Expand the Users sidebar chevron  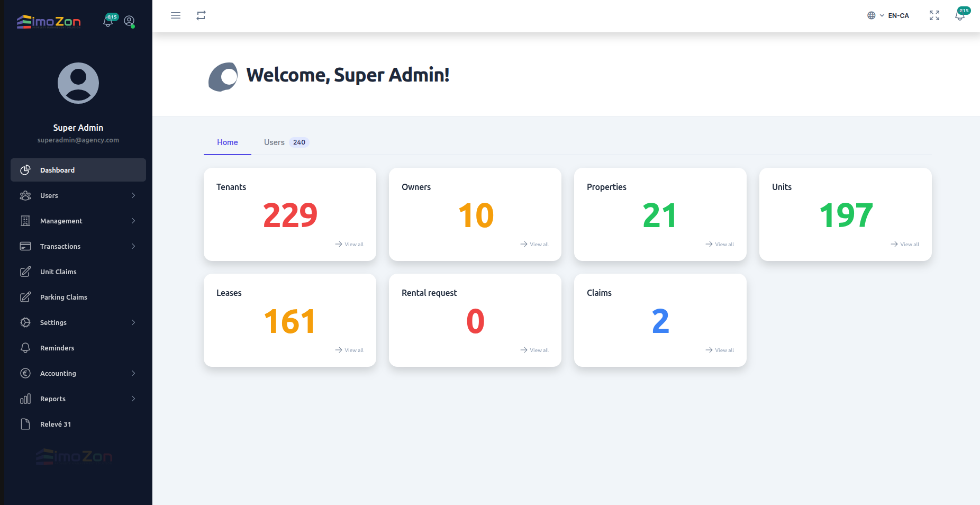coord(133,195)
